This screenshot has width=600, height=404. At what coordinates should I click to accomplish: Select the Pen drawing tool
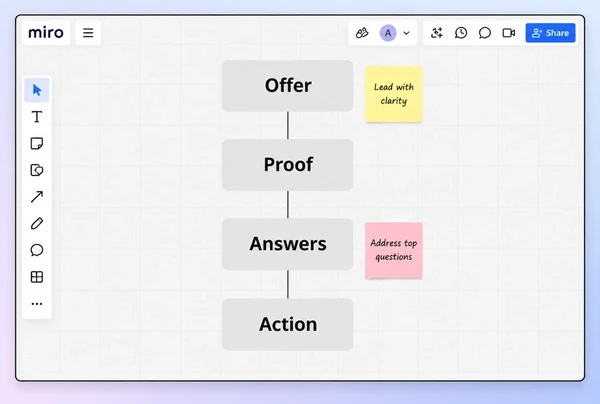pos(37,223)
